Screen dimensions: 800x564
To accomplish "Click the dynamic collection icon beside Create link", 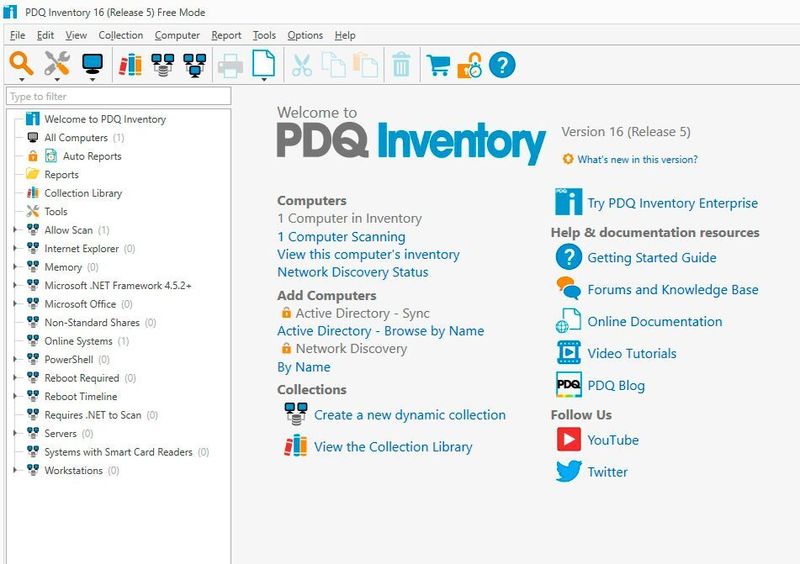I will (296, 414).
